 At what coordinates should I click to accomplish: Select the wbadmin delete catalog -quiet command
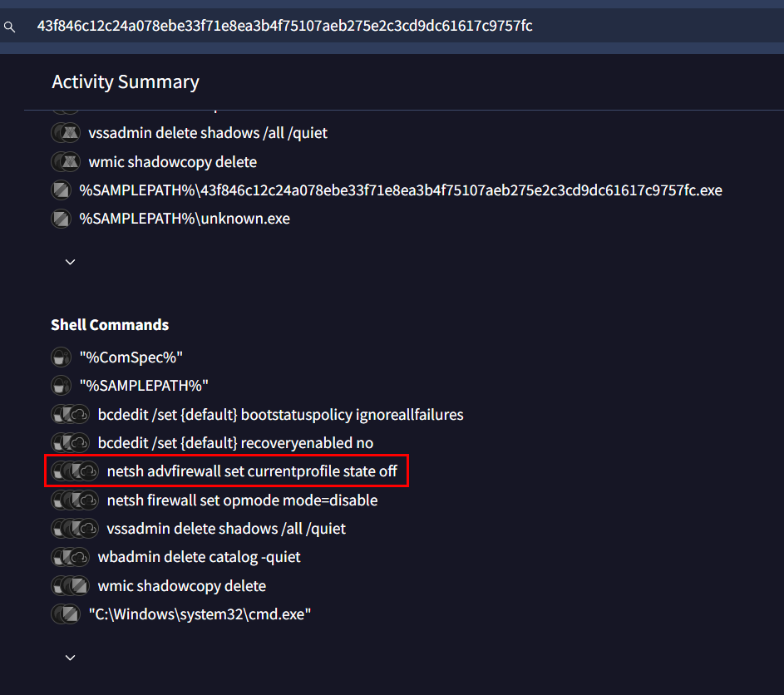(199, 557)
